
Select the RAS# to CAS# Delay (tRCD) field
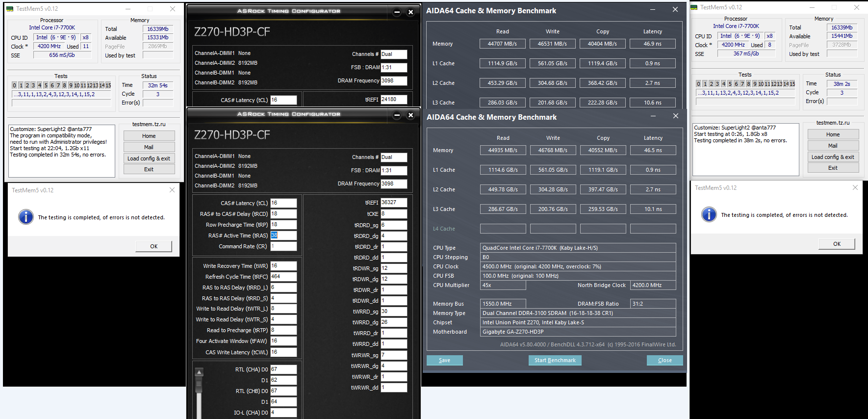coord(283,214)
